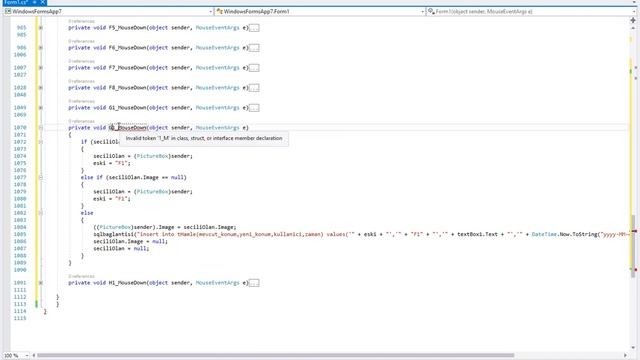The height and width of the screenshot is (360, 640).
Task: Click the ellipsis box after F7_MouseDown
Action: (254, 68)
